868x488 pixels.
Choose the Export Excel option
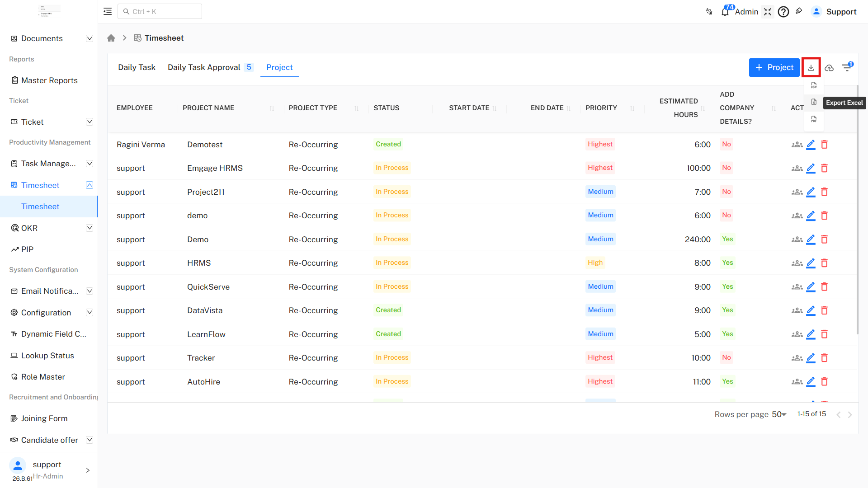[x=814, y=102]
